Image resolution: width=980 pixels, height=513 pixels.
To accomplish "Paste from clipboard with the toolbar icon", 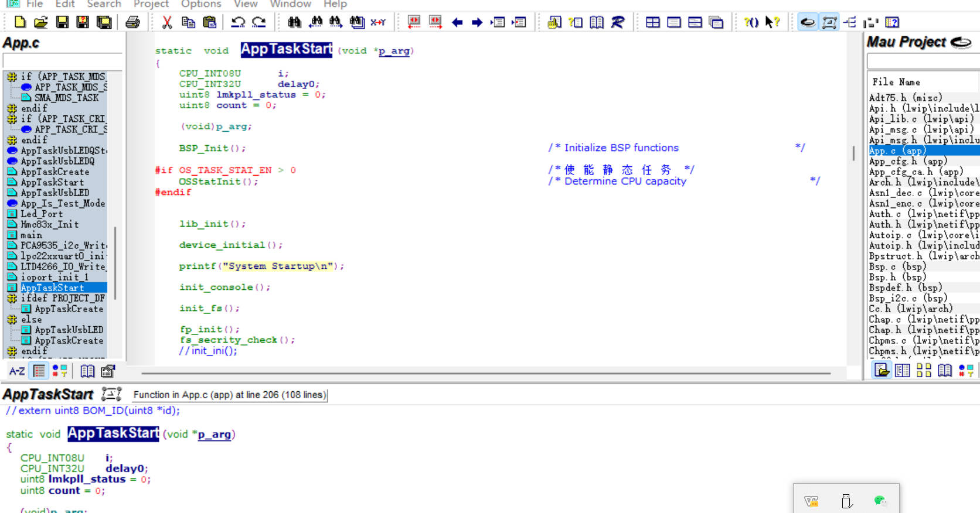I will point(209,22).
